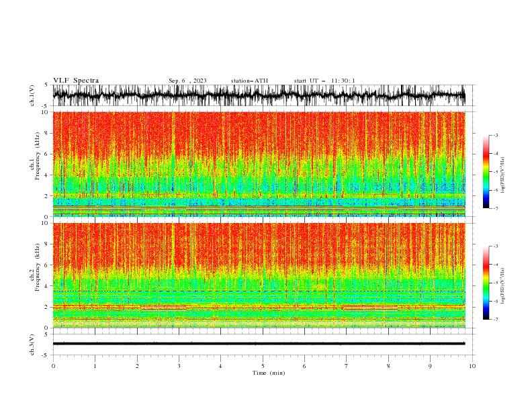The image size is (532, 411).
Task: Click the ch.1 spectrogram plot area
Action: pyautogui.click(x=259, y=164)
